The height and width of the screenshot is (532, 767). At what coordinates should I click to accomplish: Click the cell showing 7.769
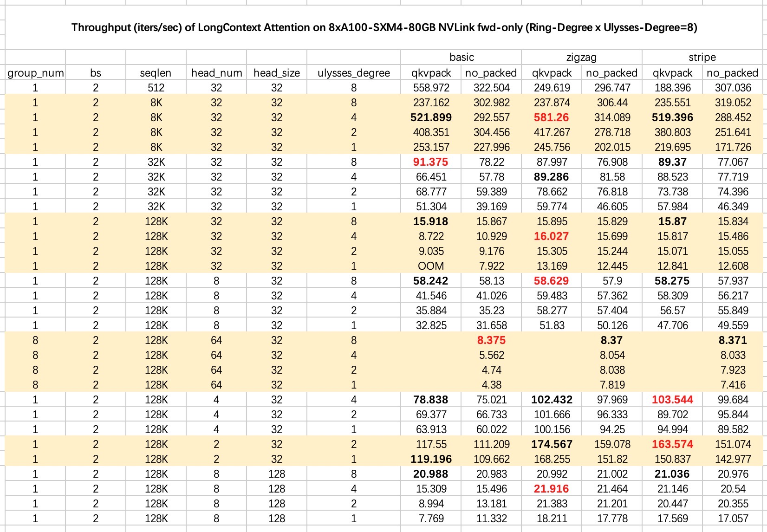click(431, 519)
